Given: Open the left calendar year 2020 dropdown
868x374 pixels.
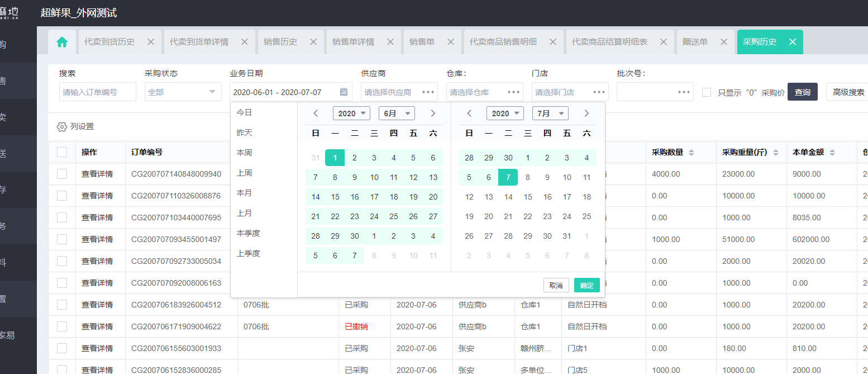Looking at the screenshot, I should [351, 113].
